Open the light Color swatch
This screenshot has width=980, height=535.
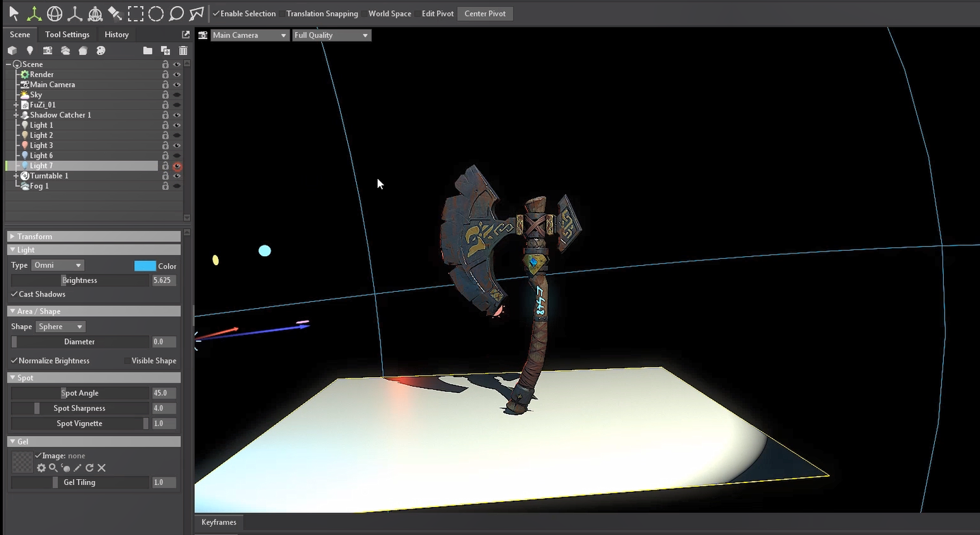pos(145,266)
